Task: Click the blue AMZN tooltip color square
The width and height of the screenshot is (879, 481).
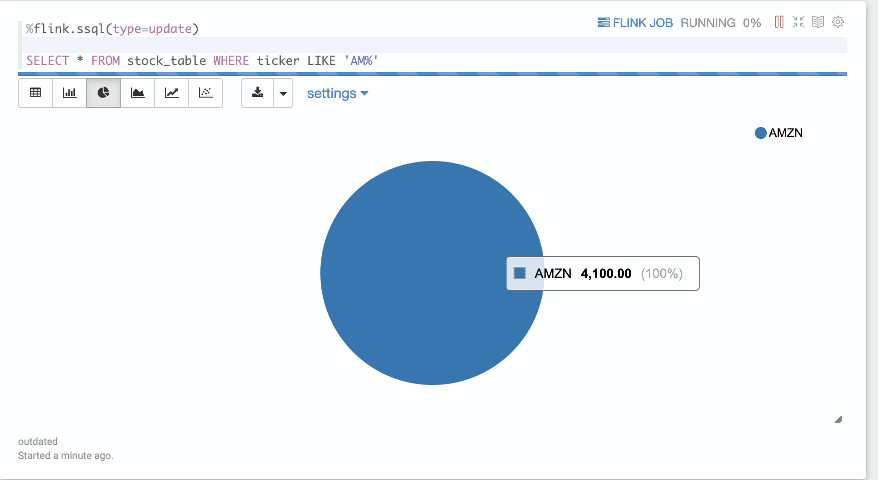Action: [520, 273]
